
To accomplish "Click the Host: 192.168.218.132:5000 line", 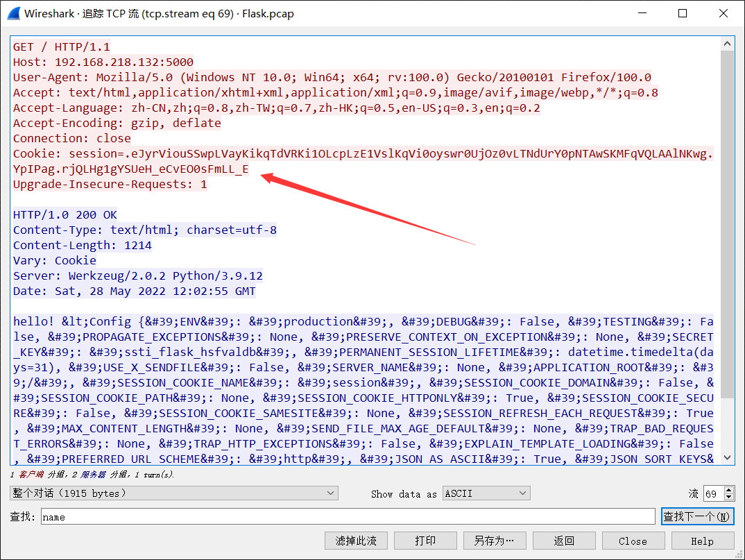I will 103,62.
